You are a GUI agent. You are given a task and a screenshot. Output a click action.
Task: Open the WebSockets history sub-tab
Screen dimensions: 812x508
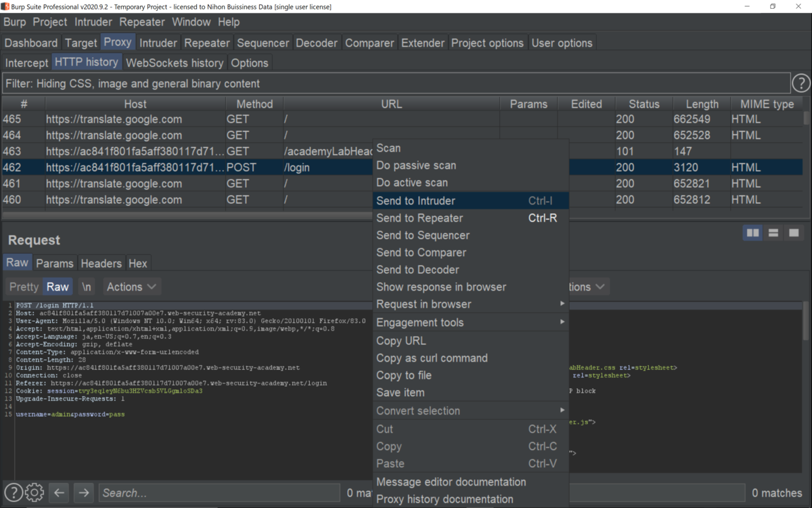(175, 63)
